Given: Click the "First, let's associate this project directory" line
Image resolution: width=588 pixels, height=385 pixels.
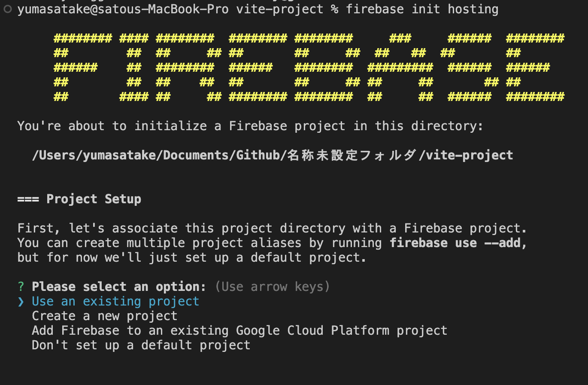Looking at the screenshot, I should coord(272,228).
